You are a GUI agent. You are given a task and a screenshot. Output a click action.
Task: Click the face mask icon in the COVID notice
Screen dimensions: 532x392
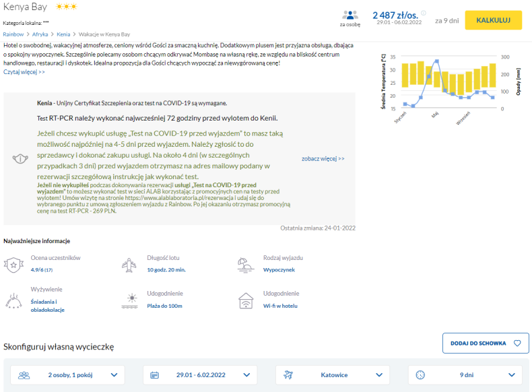[20, 158]
